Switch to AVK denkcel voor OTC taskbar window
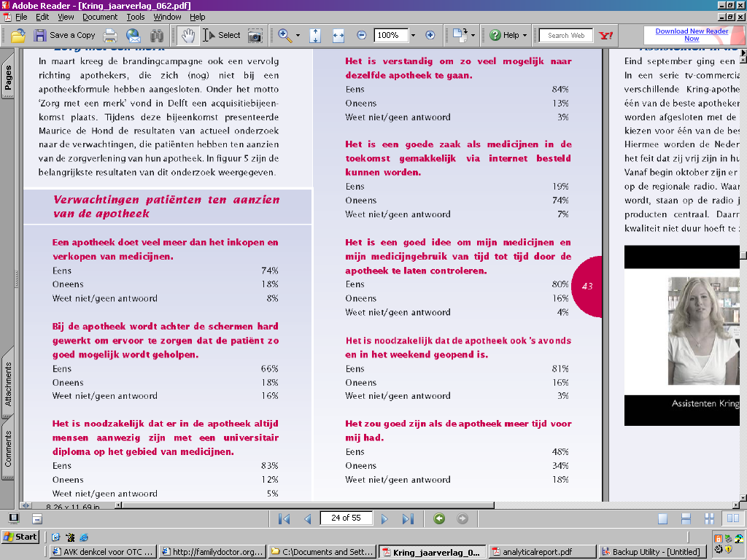 point(103,552)
